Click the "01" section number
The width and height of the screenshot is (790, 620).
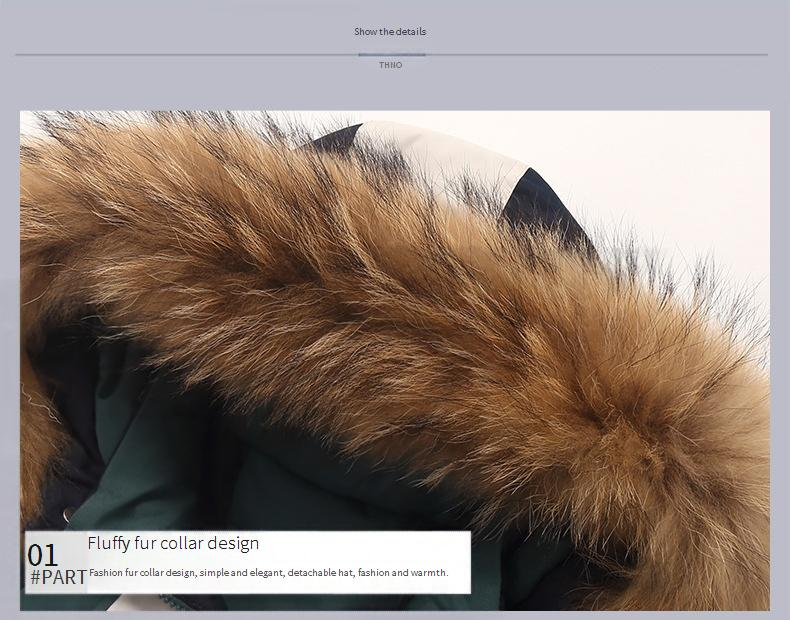point(43,555)
